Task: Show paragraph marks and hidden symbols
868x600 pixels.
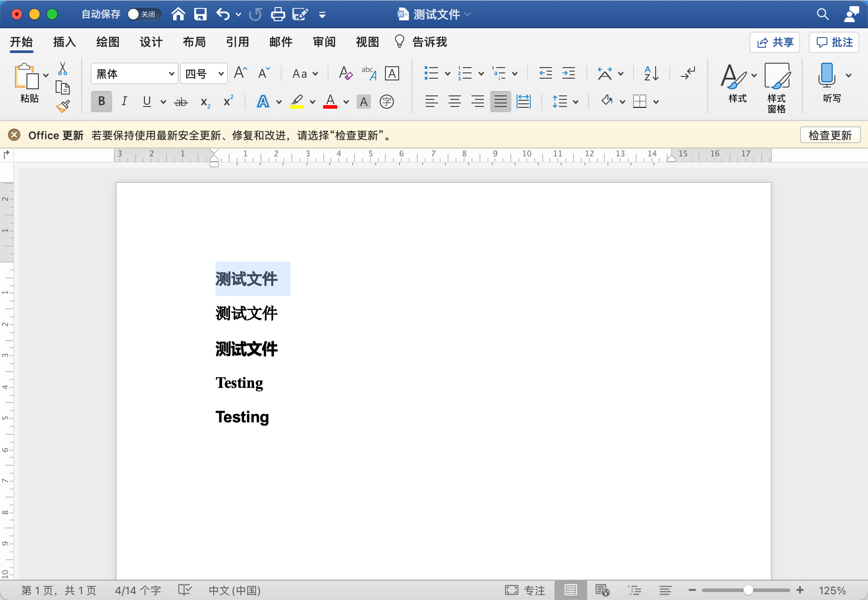Action: click(688, 73)
